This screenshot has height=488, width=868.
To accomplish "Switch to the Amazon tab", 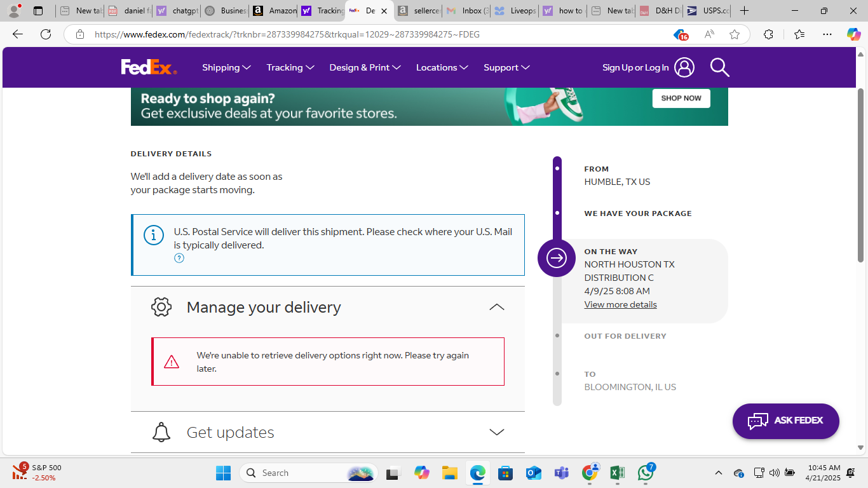I will 273,11.
